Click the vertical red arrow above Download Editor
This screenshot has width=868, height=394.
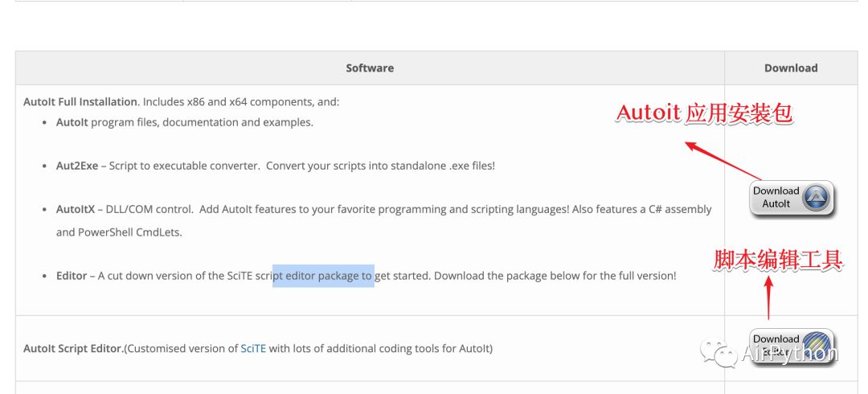[x=768, y=298]
